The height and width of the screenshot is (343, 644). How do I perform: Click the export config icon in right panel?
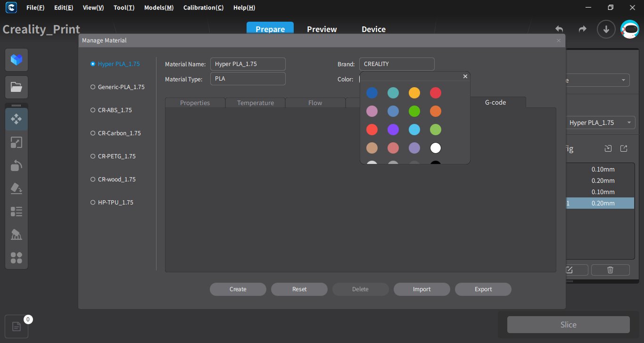pos(624,149)
